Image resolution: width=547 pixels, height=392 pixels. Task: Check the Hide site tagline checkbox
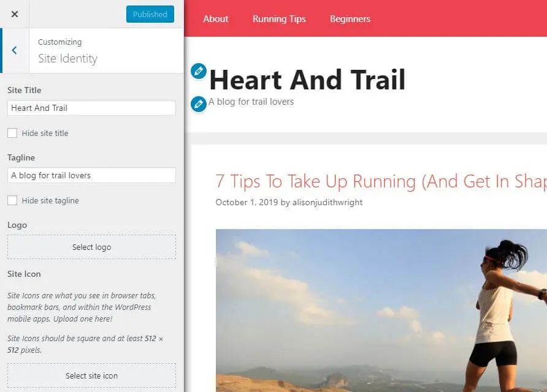pyautogui.click(x=12, y=200)
